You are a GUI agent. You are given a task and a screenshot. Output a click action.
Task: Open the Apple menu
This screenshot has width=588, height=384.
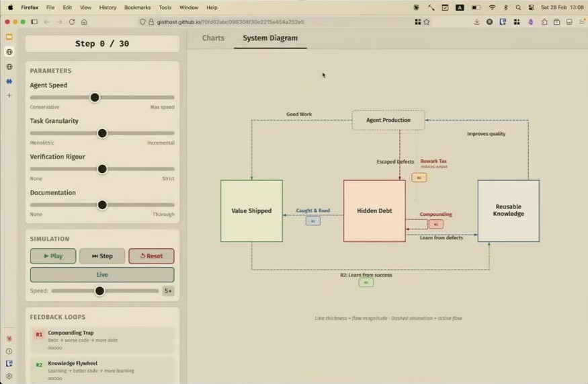point(10,7)
